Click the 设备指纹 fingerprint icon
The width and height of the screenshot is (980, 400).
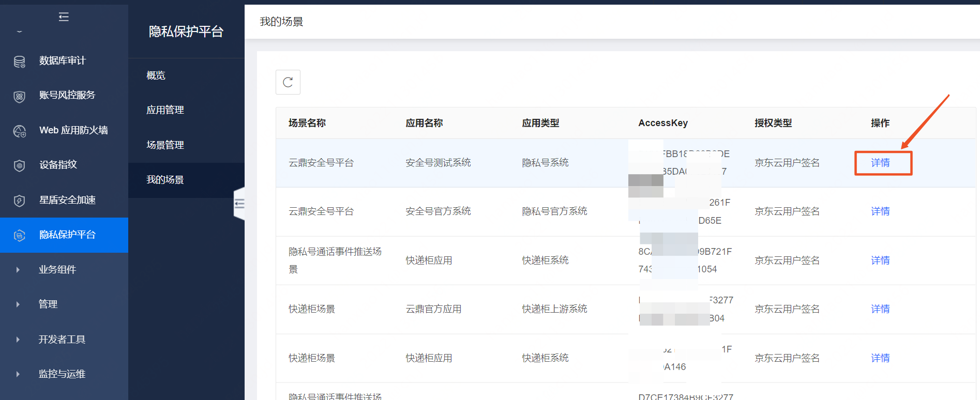[19, 166]
